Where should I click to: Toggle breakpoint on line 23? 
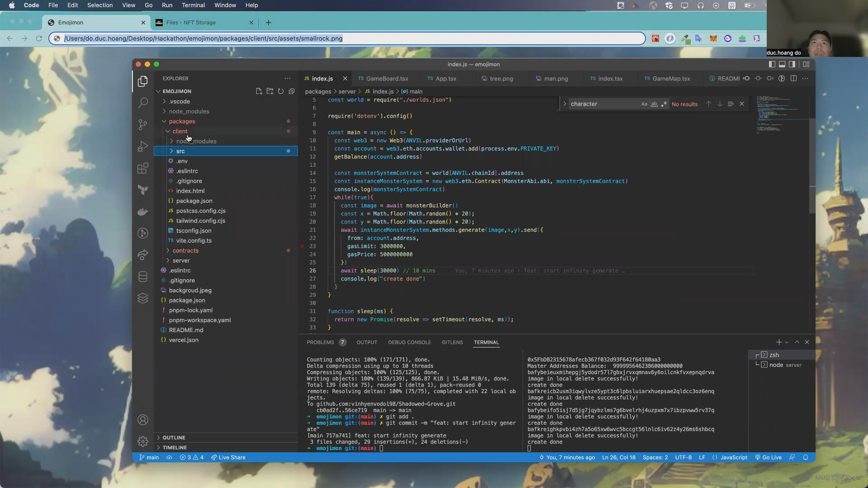[x=302, y=246]
